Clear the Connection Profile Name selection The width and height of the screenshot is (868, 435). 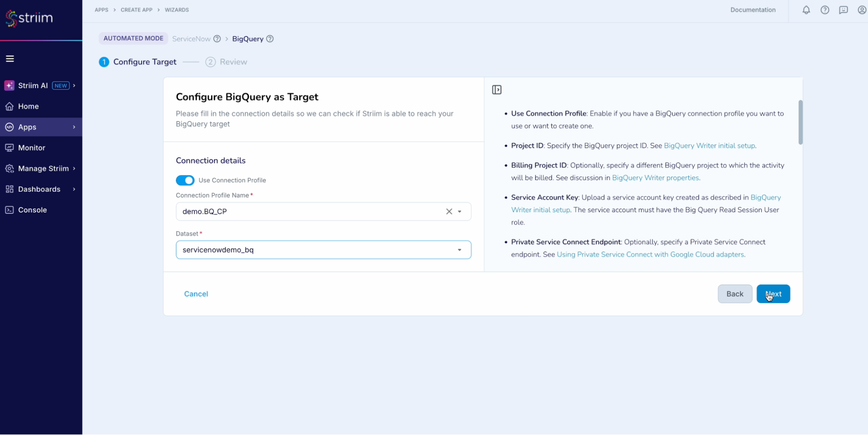(449, 212)
